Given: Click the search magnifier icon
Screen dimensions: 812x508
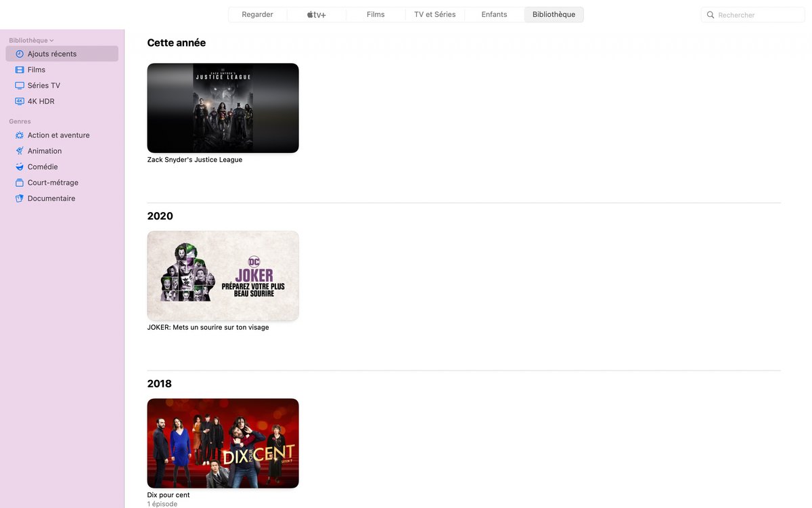Looking at the screenshot, I should pyautogui.click(x=710, y=15).
